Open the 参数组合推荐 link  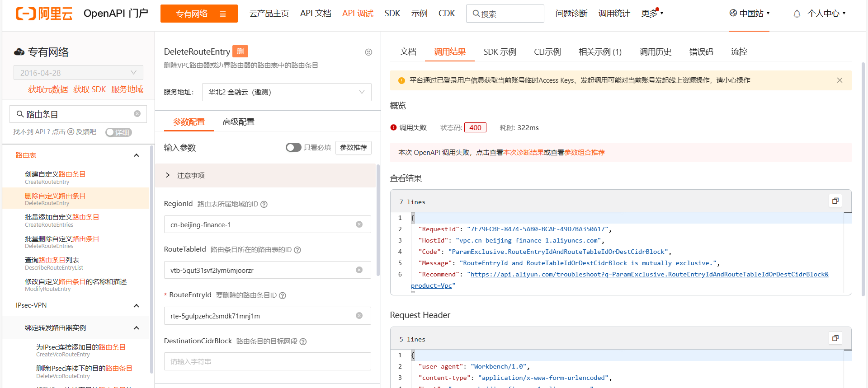[585, 153]
